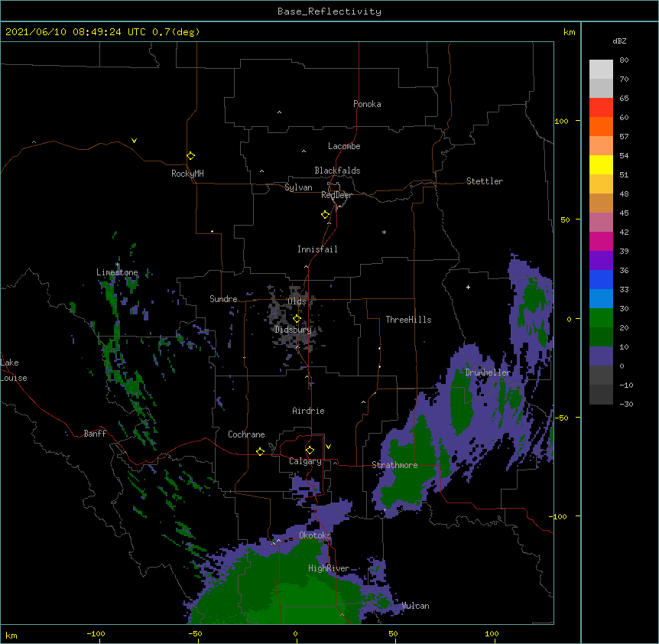Click the Cochrane label
Image resolution: width=659 pixels, height=644 pixels.
pyautogui.click(x=246, y=434)
